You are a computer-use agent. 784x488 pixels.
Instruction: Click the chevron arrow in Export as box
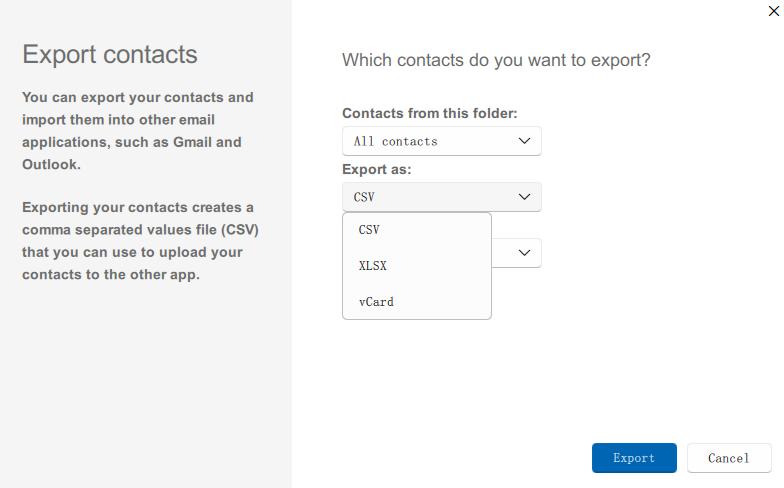[525, 197]
